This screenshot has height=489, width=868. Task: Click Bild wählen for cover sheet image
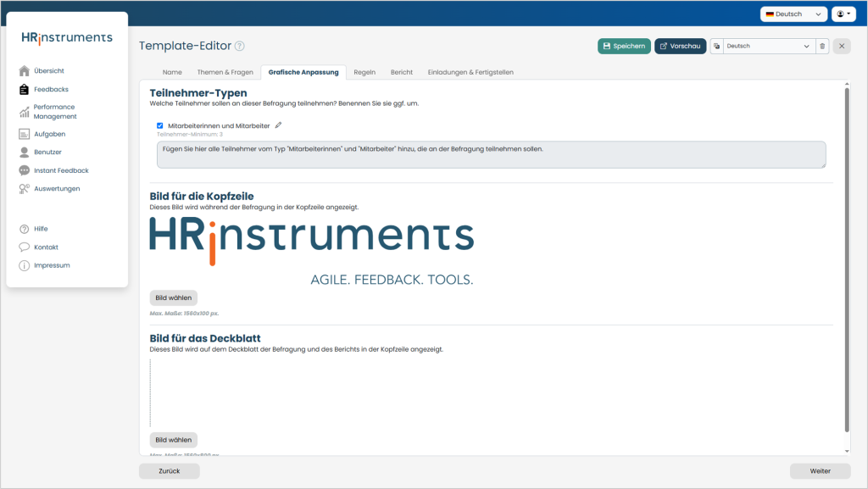click(x=173, y=440)
